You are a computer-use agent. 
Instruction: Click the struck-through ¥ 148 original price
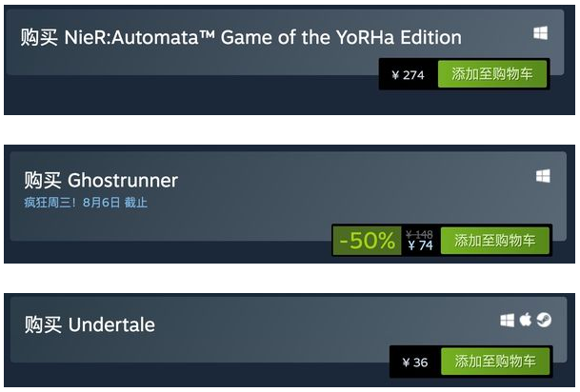point(419,233)
